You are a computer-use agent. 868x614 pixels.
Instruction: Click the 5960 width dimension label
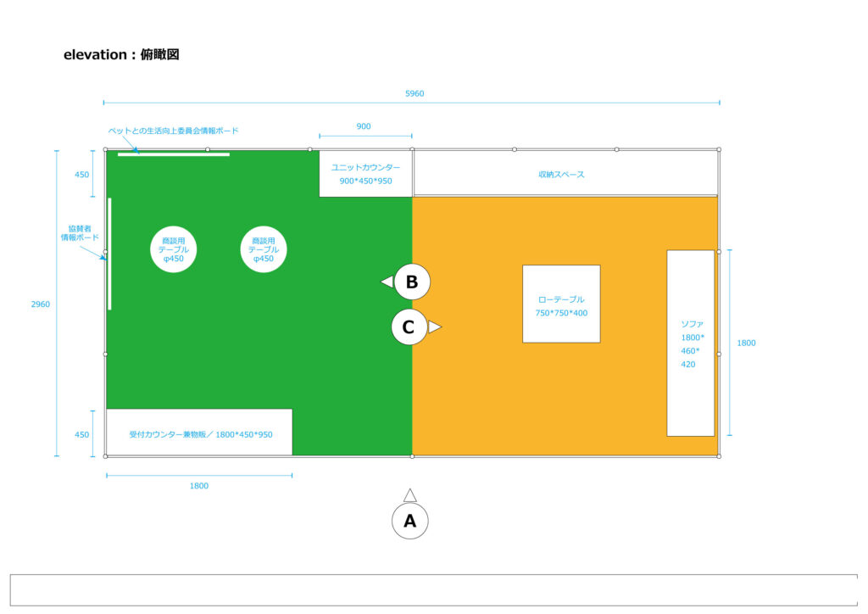click(415, 93)
